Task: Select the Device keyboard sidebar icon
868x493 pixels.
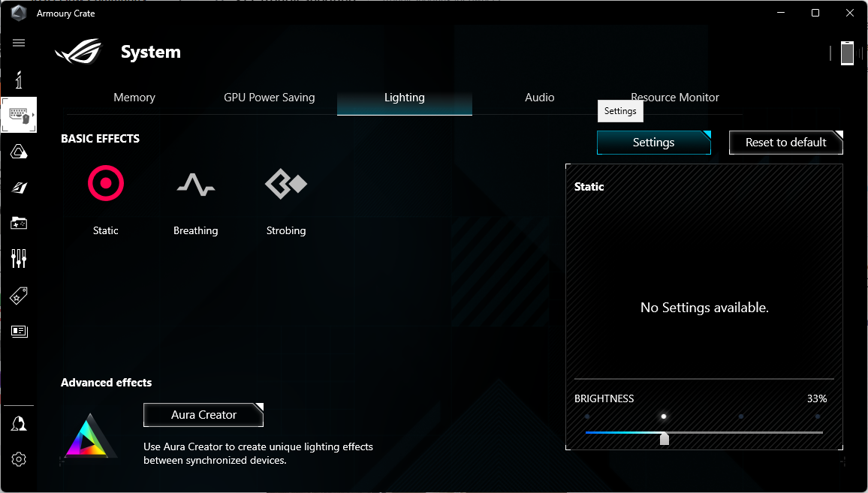Action: [x=19, y=115]
